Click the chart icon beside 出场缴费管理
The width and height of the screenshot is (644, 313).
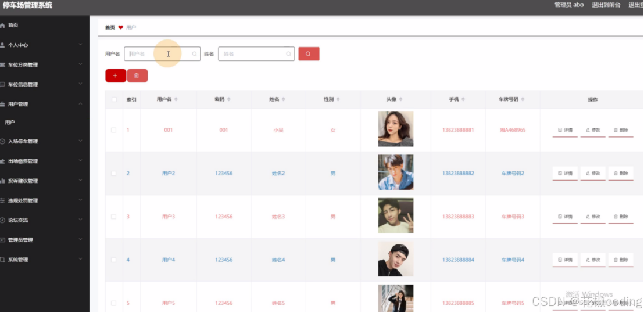2,161
